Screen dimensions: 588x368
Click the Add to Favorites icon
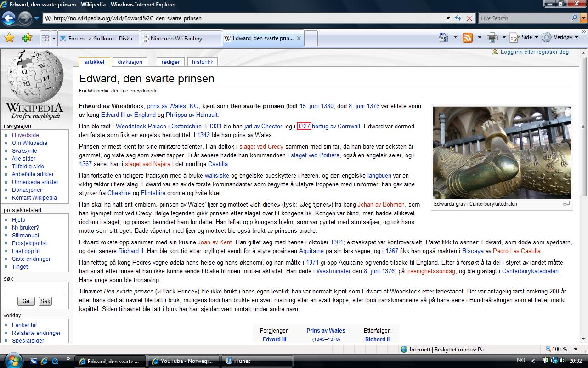point(27,38)
